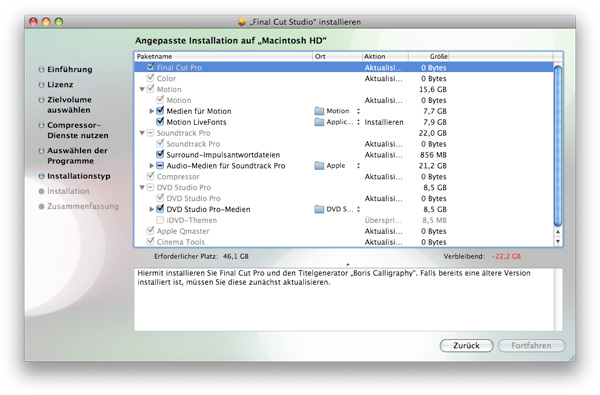Go to the Einführung step
This screenshot has height=395, width=600.
click(x=69, y=69)
